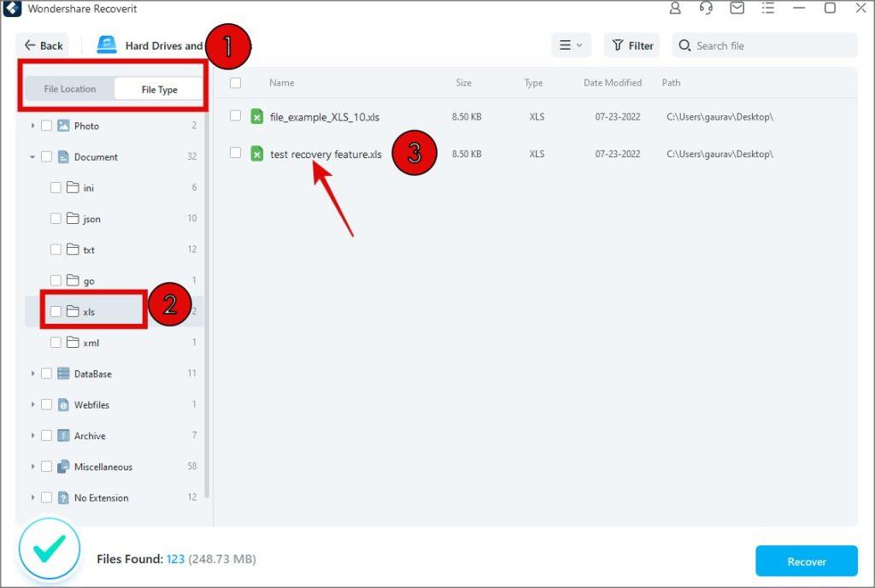The image size is (875, 588).
Task: Click the Webfiles category icon
Action: point(63,404)
